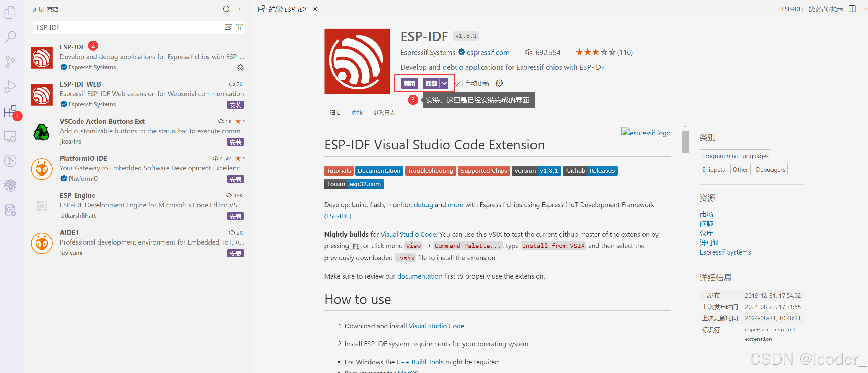This screenshot has height=373, width=868.
Task: Open the more actions menu in the extensions panel
Action: (x=239, y=9)
